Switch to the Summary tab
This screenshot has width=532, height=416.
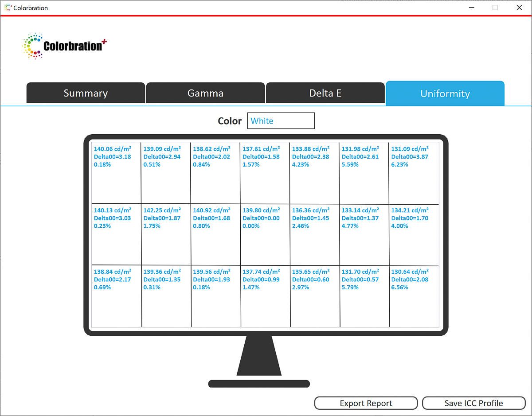coord(86,93)
